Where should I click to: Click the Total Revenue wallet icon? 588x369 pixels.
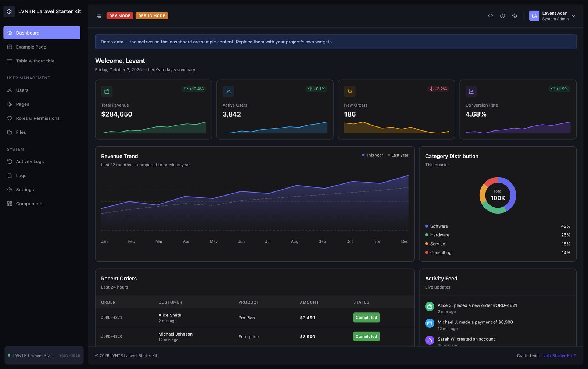[x=107, y=91]
